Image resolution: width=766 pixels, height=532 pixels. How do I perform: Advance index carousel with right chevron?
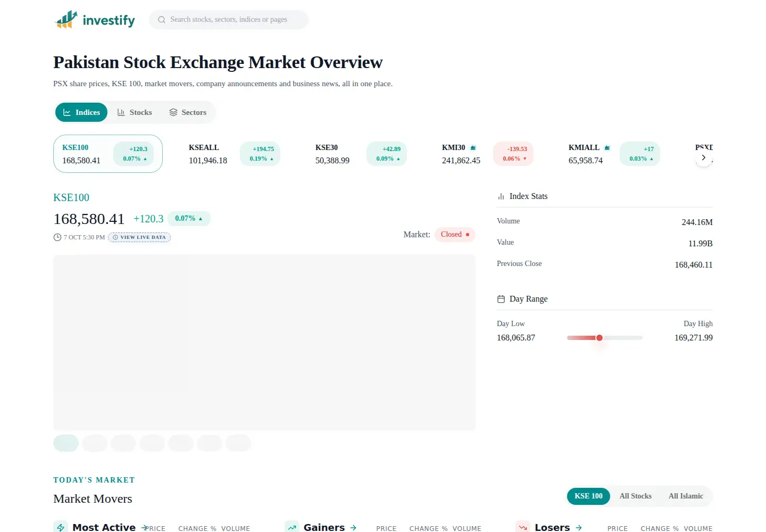704,157
